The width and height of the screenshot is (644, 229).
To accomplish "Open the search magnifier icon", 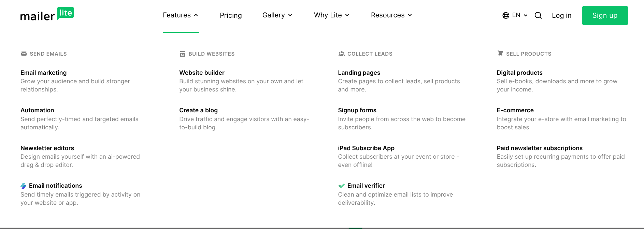I will coord(538,15).
